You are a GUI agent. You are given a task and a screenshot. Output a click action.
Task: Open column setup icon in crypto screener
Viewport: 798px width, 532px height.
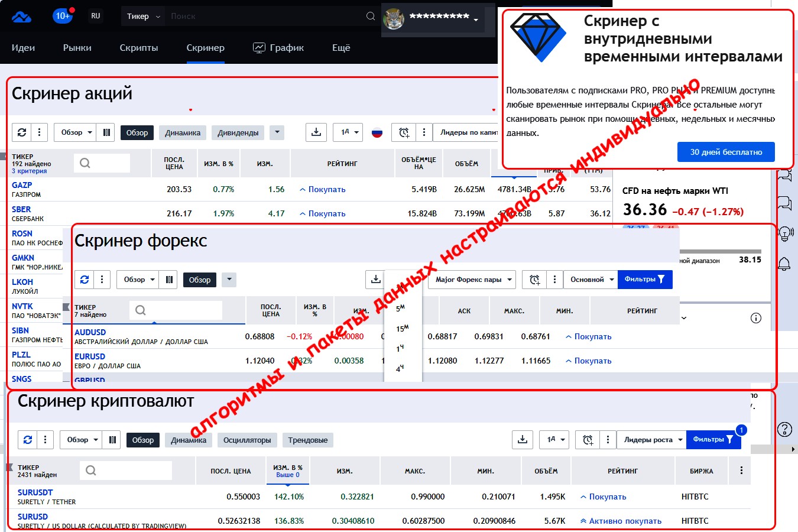[112, 440]
